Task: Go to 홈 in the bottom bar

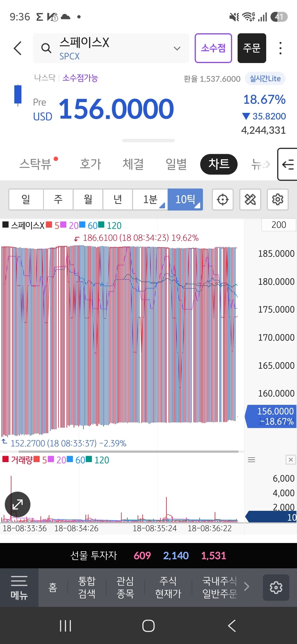Action: click(x=53, y=588)
